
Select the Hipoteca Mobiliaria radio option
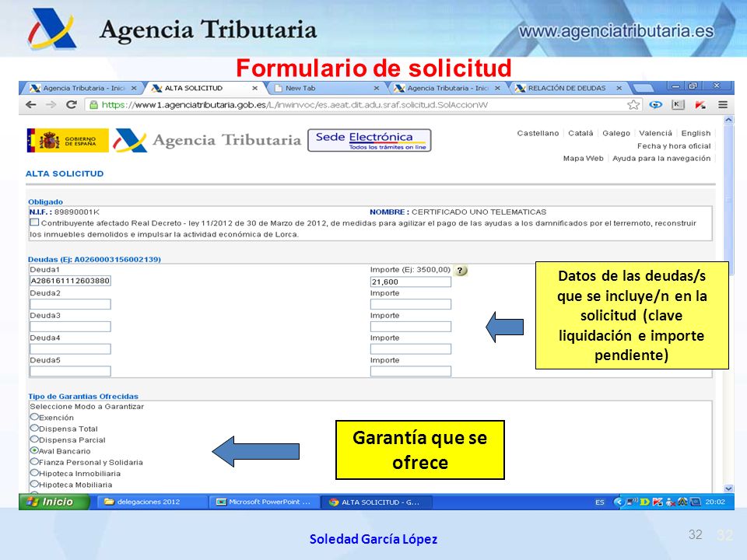click(x=34, y=484)
